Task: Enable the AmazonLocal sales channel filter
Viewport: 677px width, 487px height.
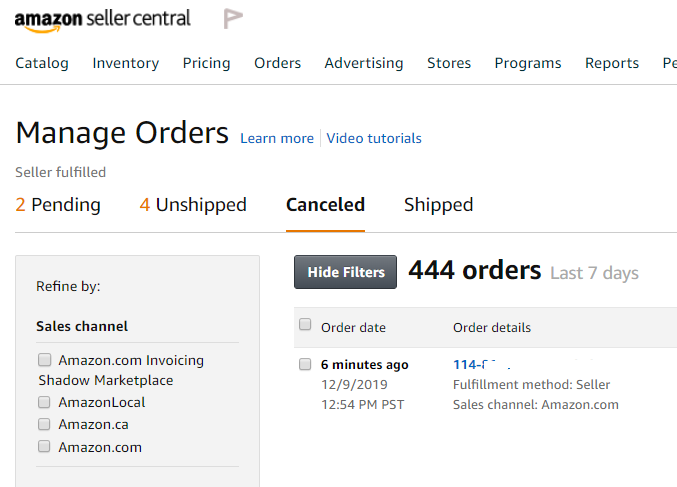Action: (45, 402)
